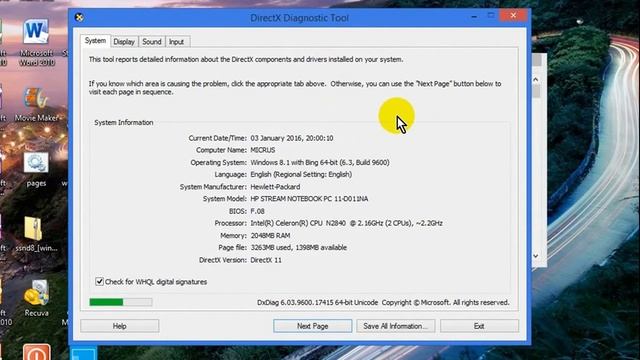Select the language value 'English (Regional Setting: English)'
Viewport: 640px width, 360px height.
click(x=301, y=174)
